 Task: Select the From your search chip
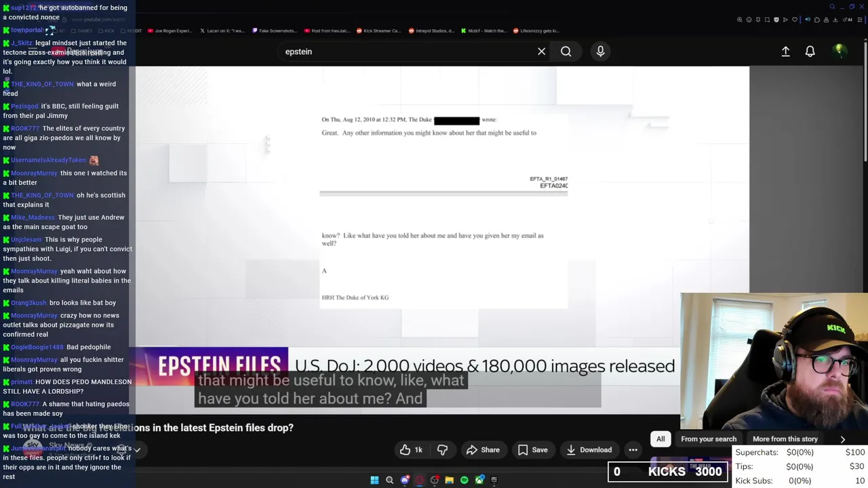pos(709,439)
